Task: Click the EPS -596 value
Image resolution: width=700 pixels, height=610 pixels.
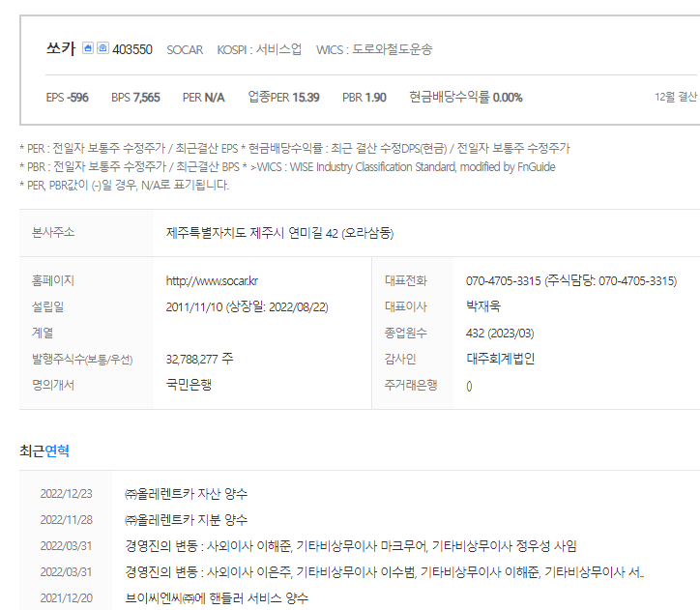Action: click(x=68, y=98)
